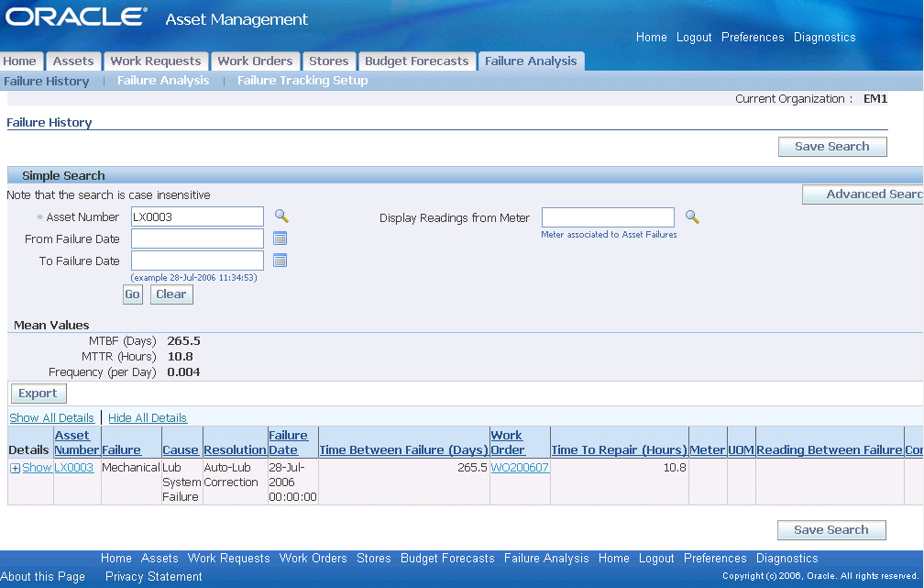Sort by Work Order column header
The width and height of the screenshot is (924, 588).
coord(508,442)
